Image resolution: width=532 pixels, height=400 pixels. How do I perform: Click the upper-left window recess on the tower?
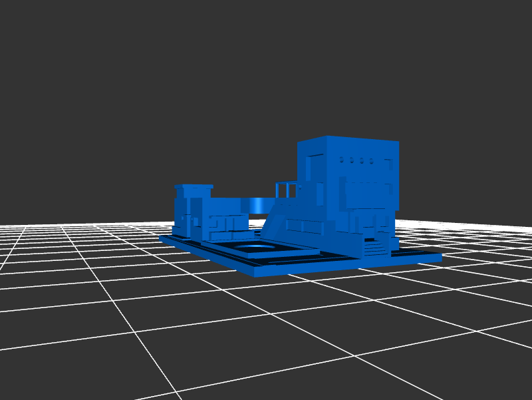(314, 166)
